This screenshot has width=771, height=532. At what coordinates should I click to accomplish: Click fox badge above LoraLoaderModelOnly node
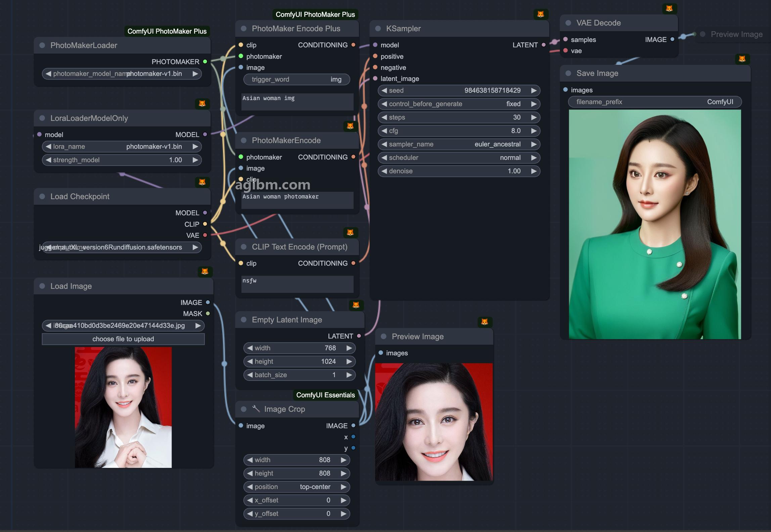pyautogui.click(x=202, y=103)
